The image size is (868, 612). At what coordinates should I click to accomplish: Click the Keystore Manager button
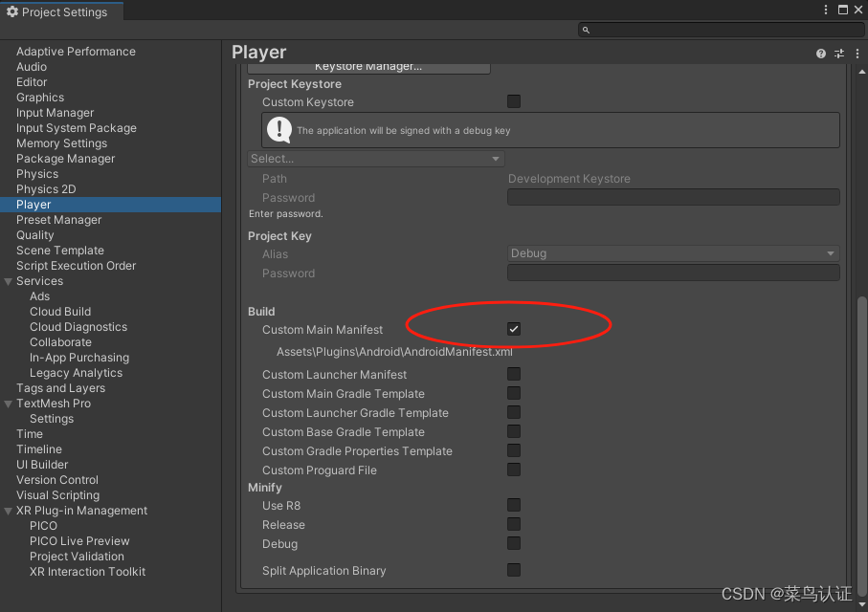(x=369, y=67)
